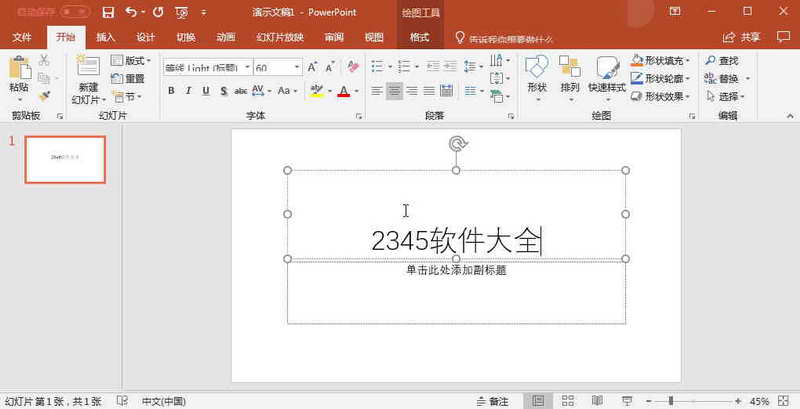Image resolution: width=800 pixels, height=409 pixels.
Task: Toggle Bold formatting
Action: (x=171, y=91)
